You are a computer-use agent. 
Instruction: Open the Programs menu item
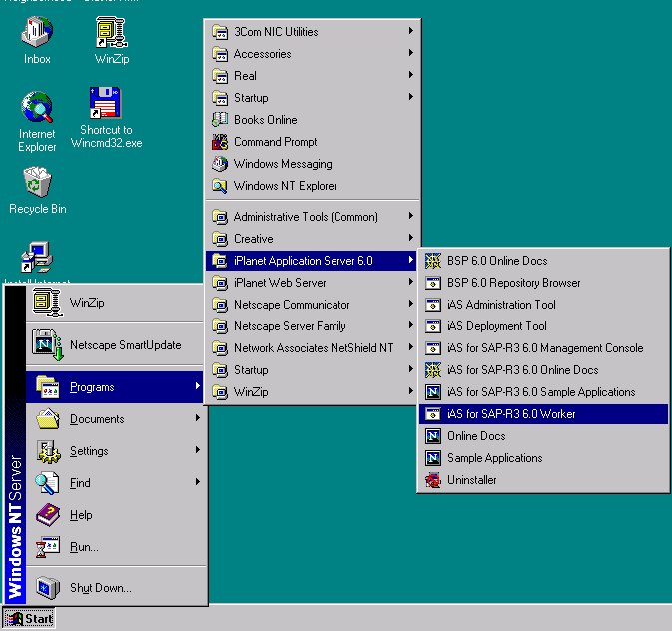point(115,387)
